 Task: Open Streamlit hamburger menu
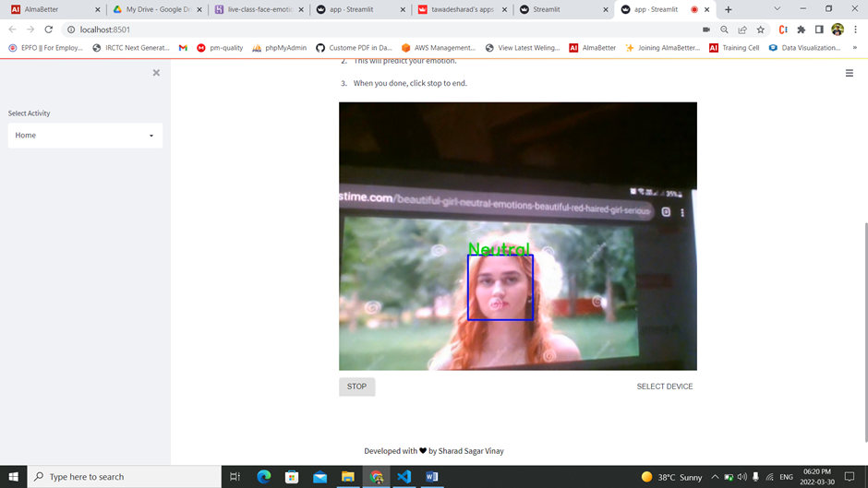(850, 73)
